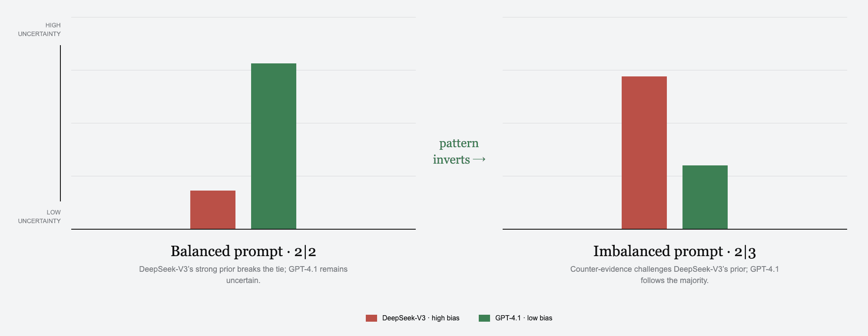Click the caption about counter-evidence challenges

click(675, 275)
